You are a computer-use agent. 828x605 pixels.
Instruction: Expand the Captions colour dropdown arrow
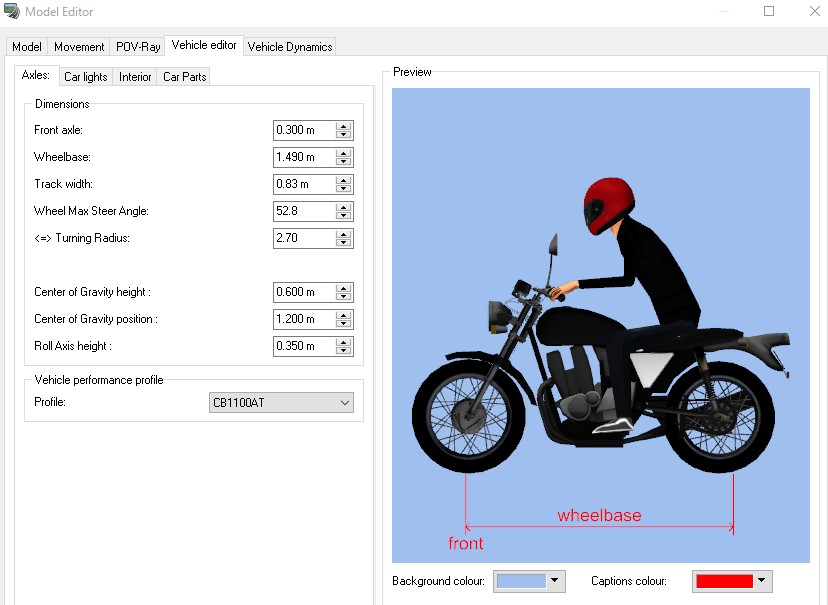[x=761, y=581]
